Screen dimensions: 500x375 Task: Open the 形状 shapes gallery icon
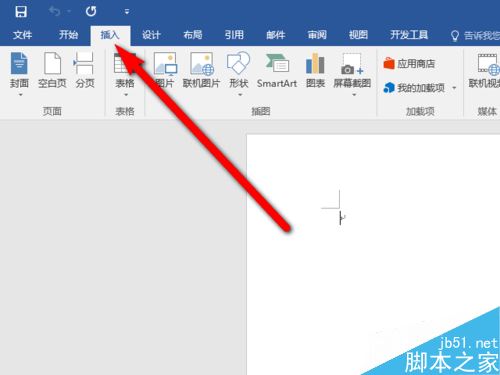(238, 63)
